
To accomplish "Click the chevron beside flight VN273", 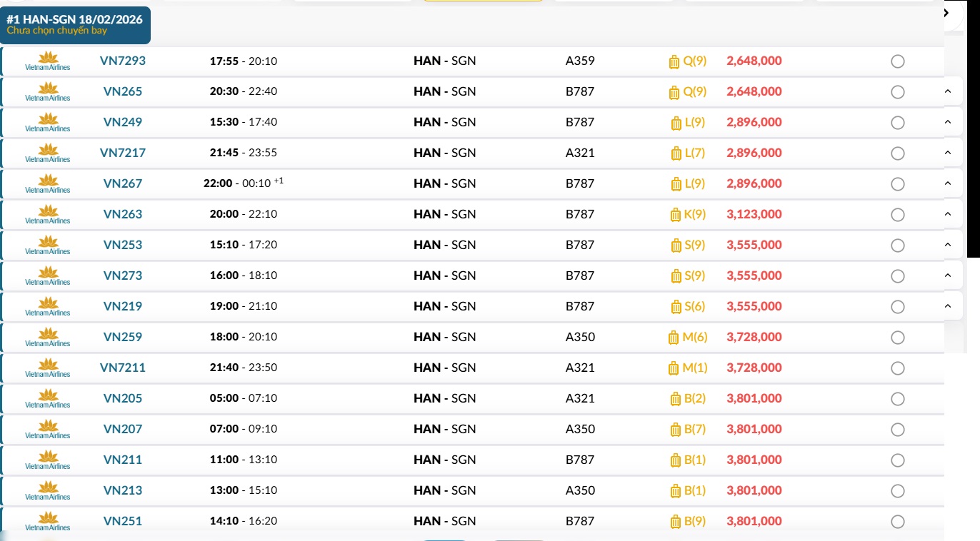I will [x=948, y=275].
